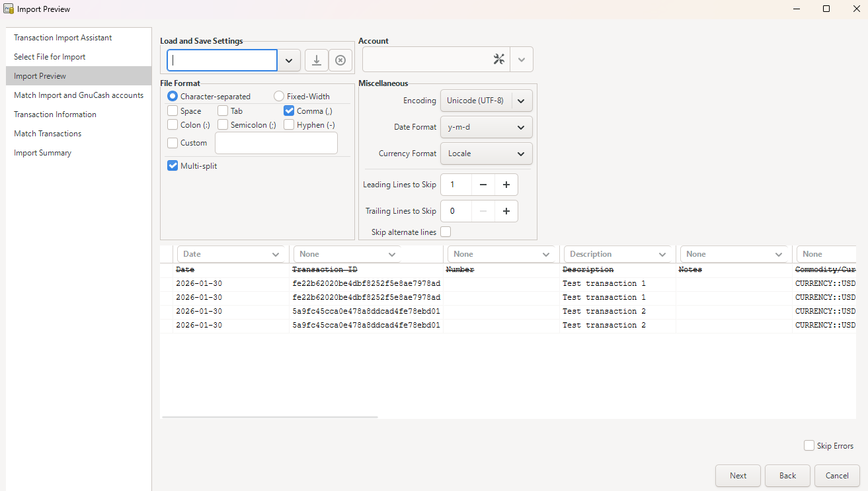
Task: Click the Cancel button
Action: pos(837,476)
